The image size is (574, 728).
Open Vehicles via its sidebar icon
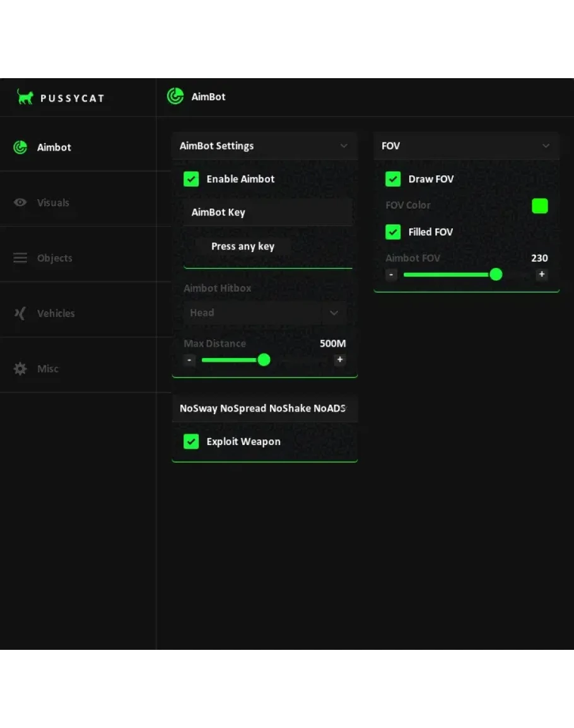[20, 313]
